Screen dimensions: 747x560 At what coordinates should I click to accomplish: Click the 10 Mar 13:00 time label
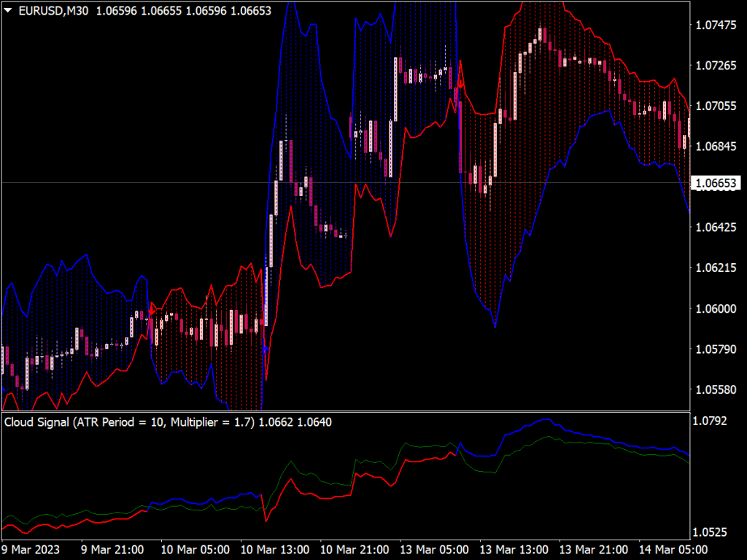point(275,550)
